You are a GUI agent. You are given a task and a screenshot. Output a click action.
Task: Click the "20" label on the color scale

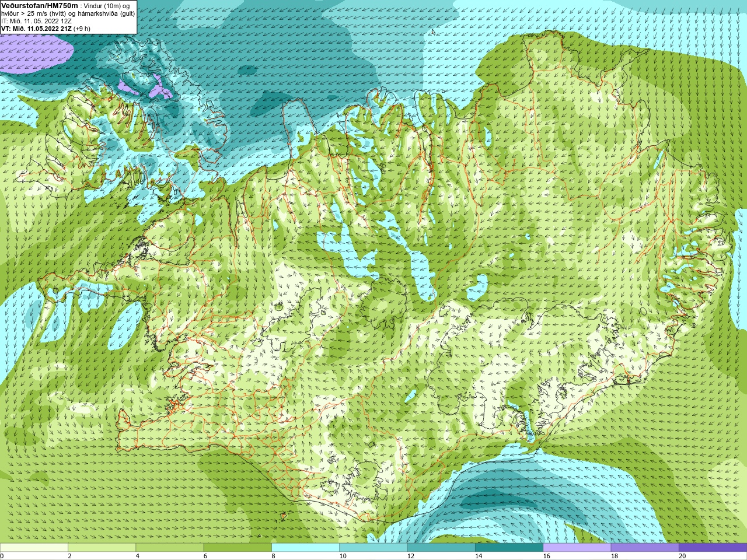682,556
